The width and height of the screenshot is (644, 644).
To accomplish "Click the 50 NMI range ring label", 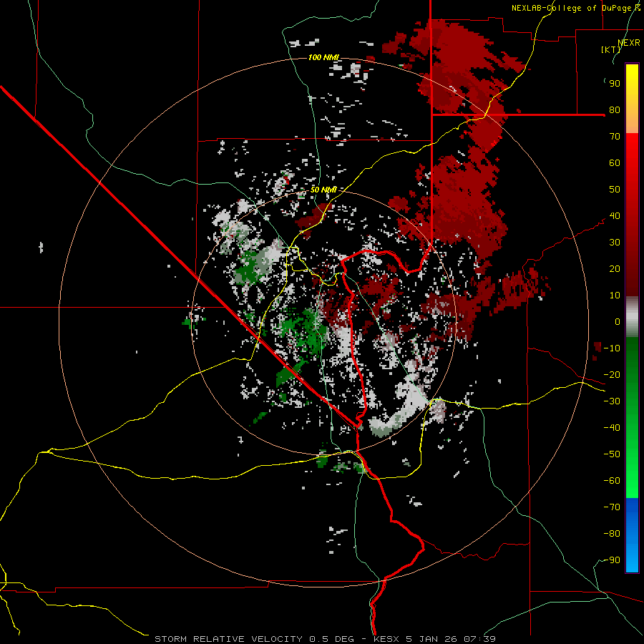I will (x=323, y=190).
